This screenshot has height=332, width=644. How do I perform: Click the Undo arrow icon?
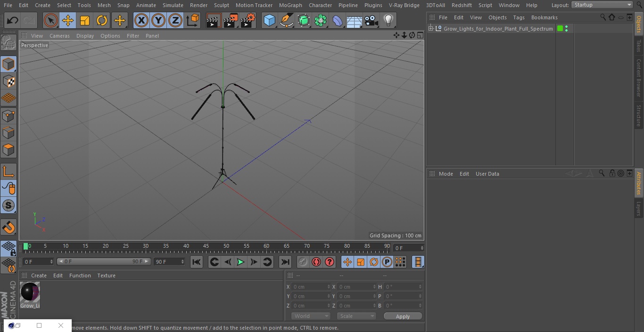point(13,20)
